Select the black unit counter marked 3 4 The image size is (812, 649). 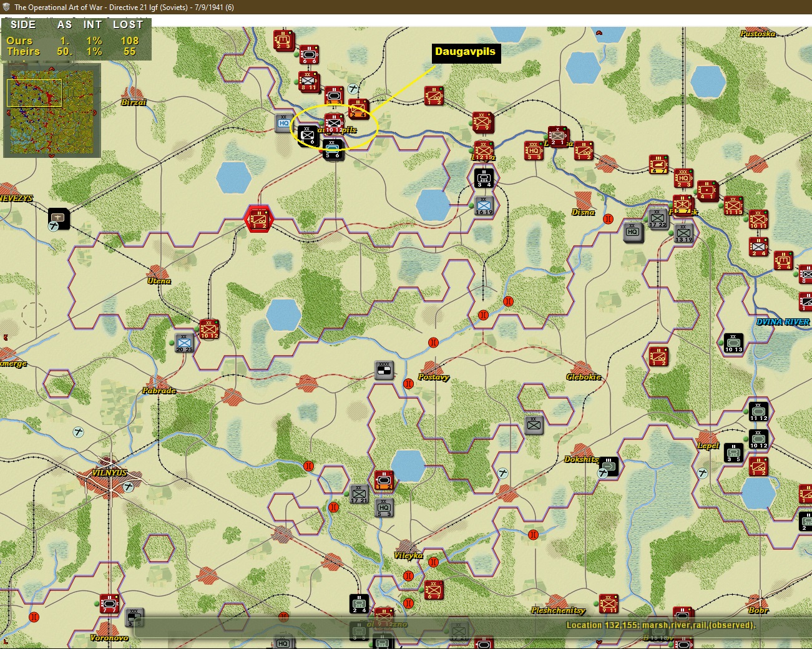pos(484,178)
